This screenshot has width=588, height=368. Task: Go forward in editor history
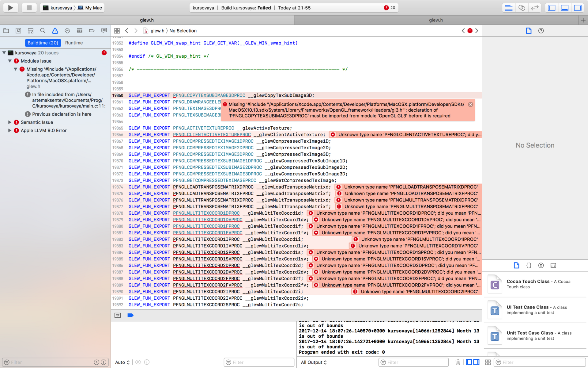[x=136, y=31]
